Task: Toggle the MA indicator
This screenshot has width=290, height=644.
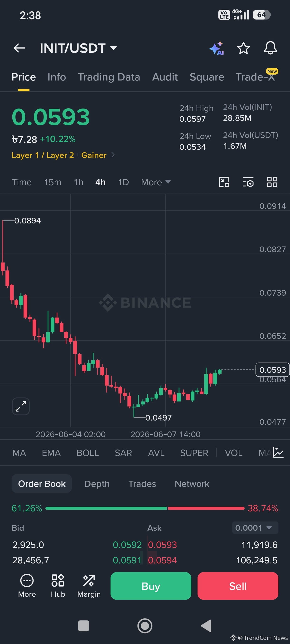Action: click(19, 453)
